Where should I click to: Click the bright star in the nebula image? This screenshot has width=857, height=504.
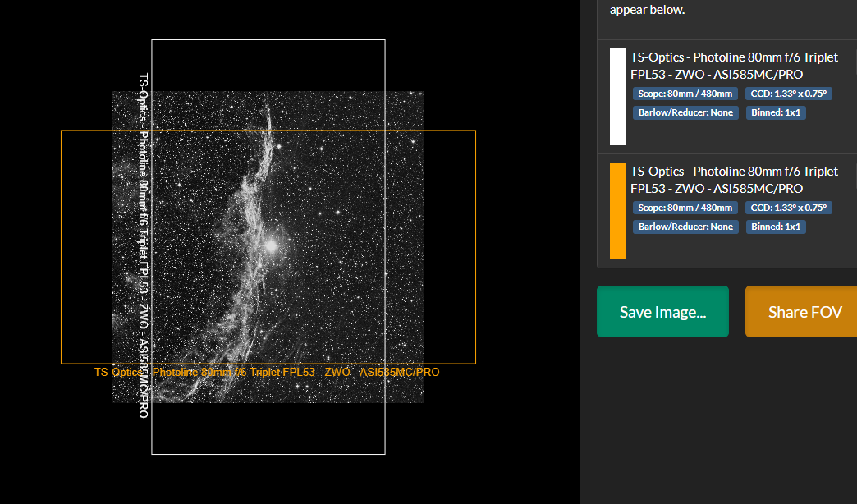click(271, 246)
